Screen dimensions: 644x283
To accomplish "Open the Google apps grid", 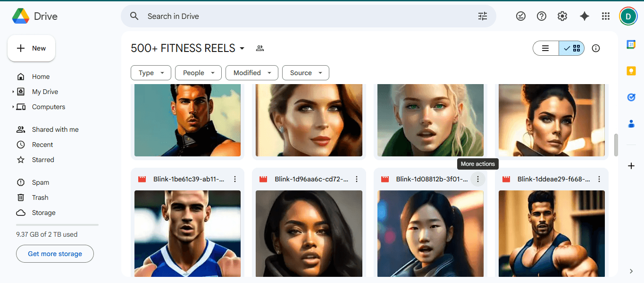I will coord(606,16).
